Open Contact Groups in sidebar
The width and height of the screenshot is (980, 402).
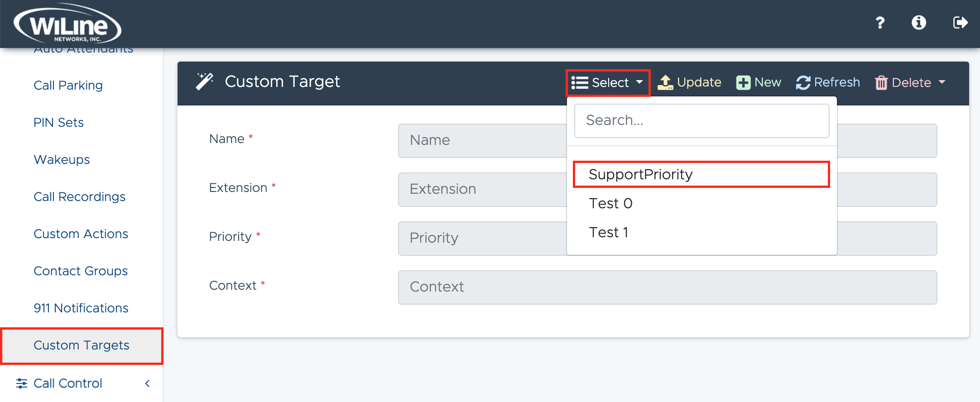81,271
